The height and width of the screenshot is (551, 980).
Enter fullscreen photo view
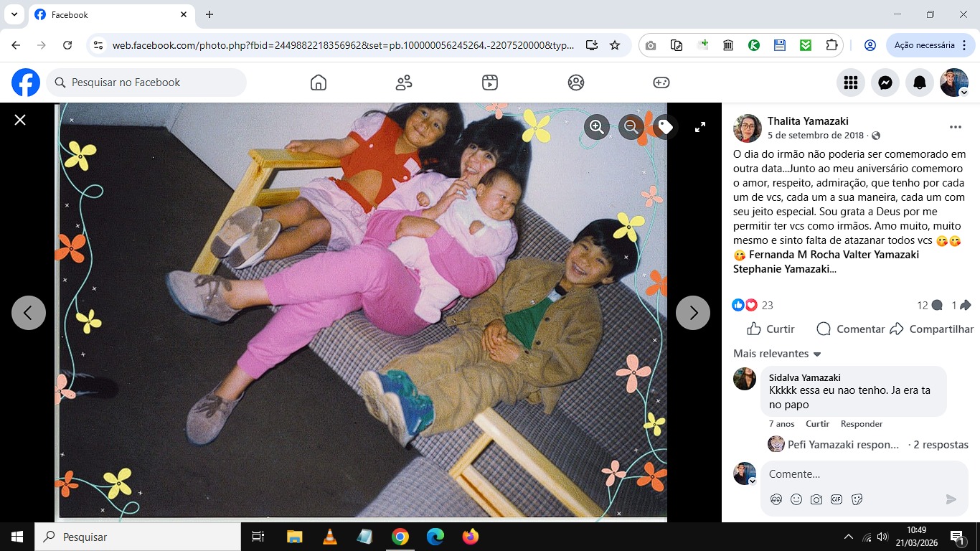(700, 127)
